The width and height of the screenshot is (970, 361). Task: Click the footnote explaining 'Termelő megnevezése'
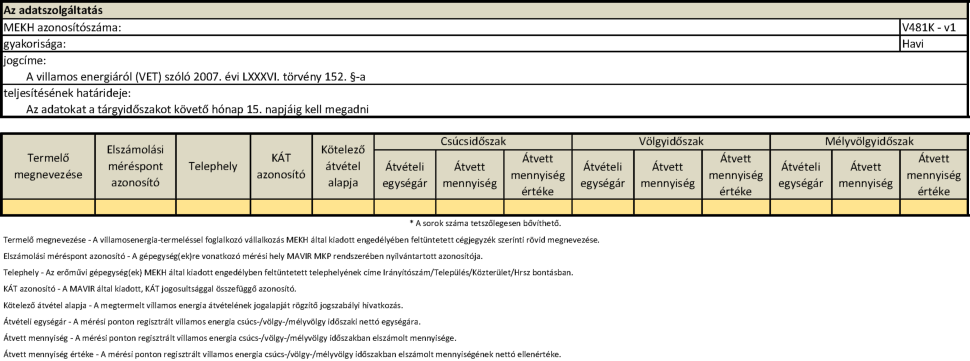tap(301, 240)
